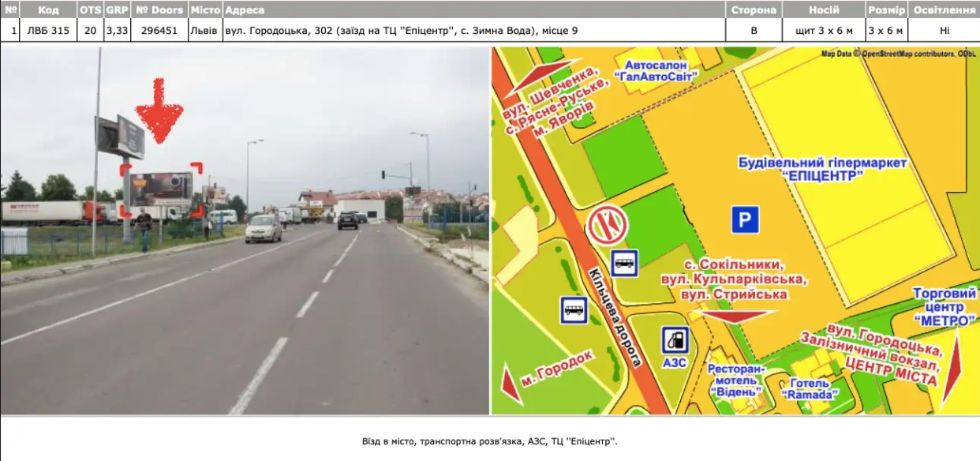Click the Освітлення column header
This screenshot has height=461, width=980.
click(x=944, y=10)
